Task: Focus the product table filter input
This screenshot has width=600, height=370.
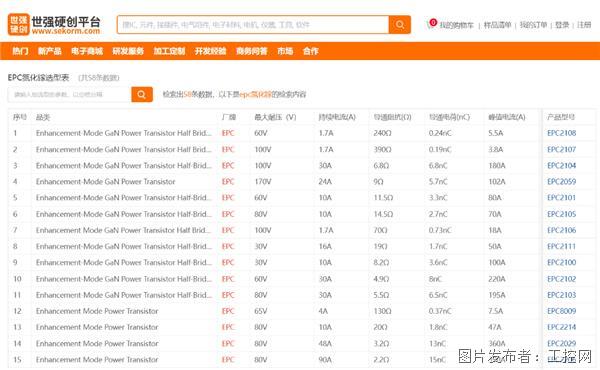Action: 69,95
